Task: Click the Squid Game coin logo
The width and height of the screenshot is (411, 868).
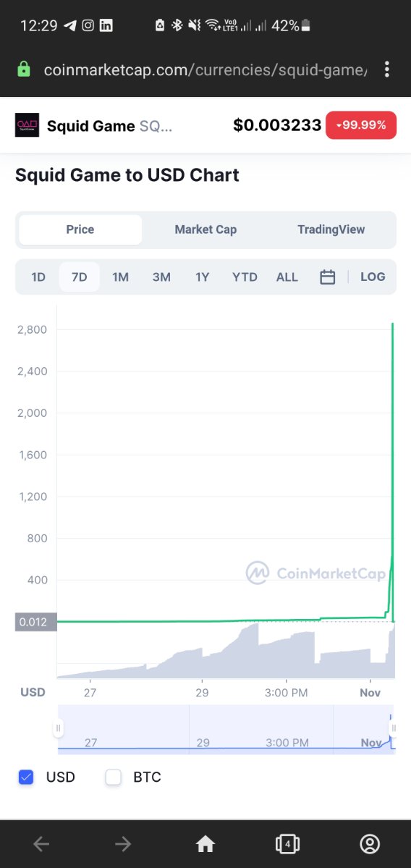Action: [27, 125]
